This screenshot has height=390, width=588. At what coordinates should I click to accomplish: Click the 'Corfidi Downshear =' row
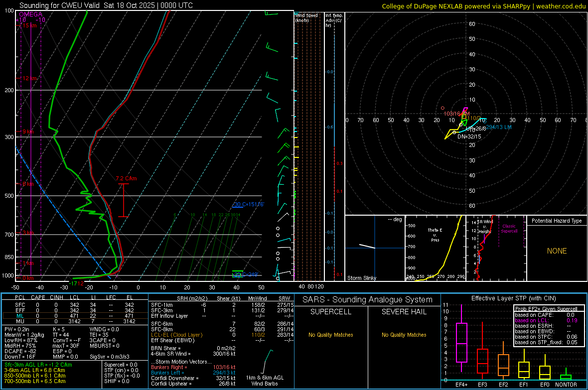[x=193, y=378]
